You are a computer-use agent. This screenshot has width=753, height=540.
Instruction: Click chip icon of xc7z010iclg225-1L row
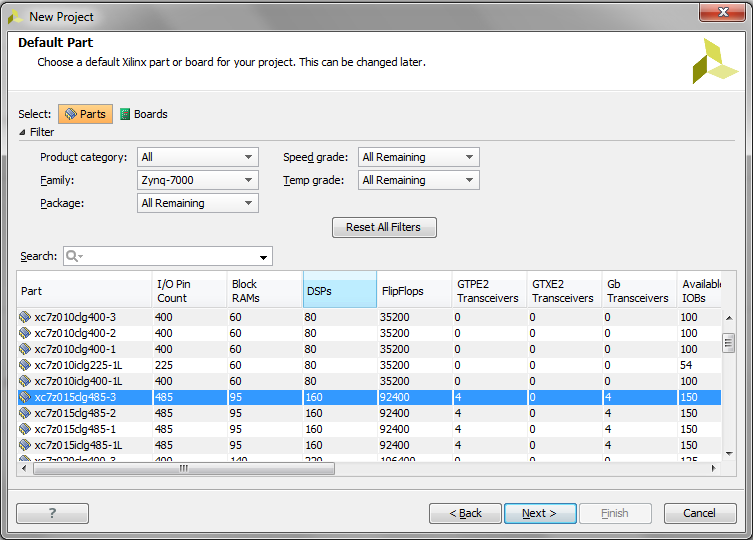(x=25, y=365)
